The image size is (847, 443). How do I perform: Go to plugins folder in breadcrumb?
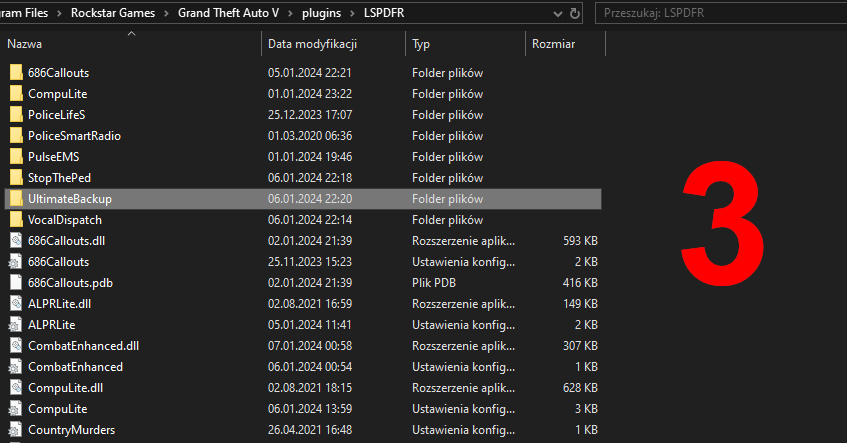coord(321,13)
